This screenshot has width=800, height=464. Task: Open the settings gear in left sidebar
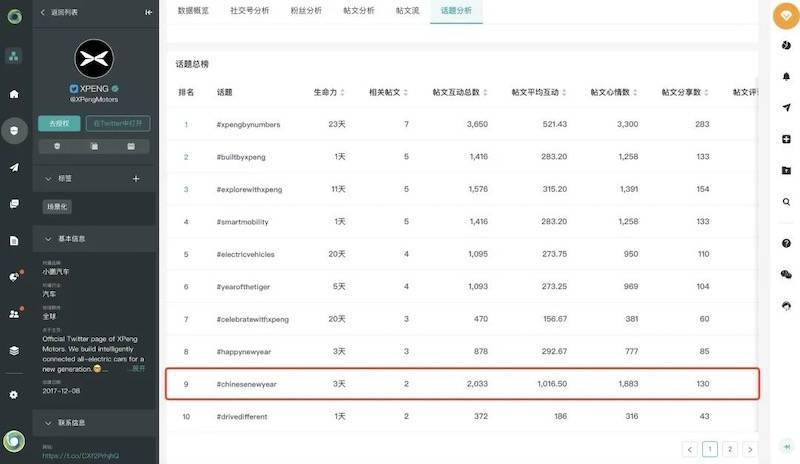coord(14,395)
